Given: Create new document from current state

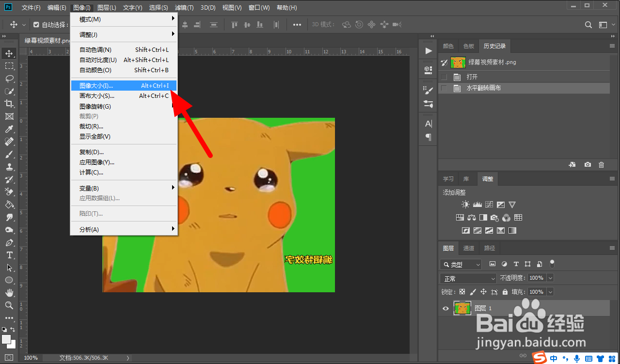Looking at the screenshot, I should click(x=572, y=165).
